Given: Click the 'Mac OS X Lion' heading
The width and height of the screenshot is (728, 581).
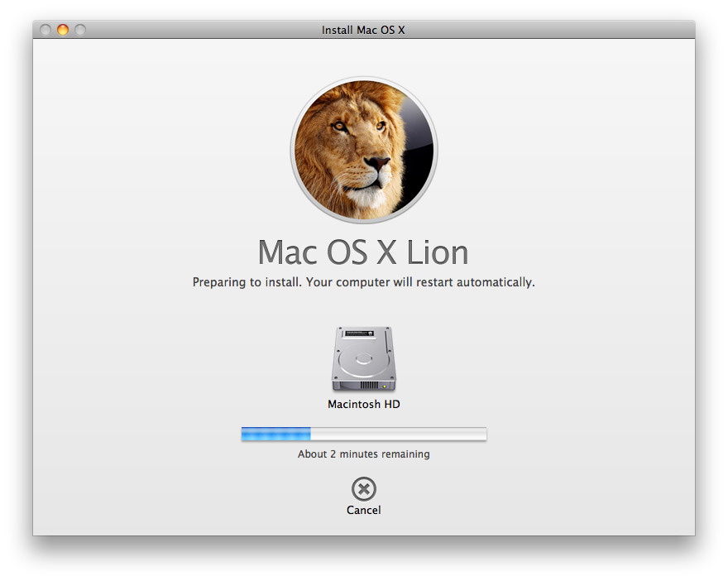Looking at the screenshot, I should click(x=363, y=252).
